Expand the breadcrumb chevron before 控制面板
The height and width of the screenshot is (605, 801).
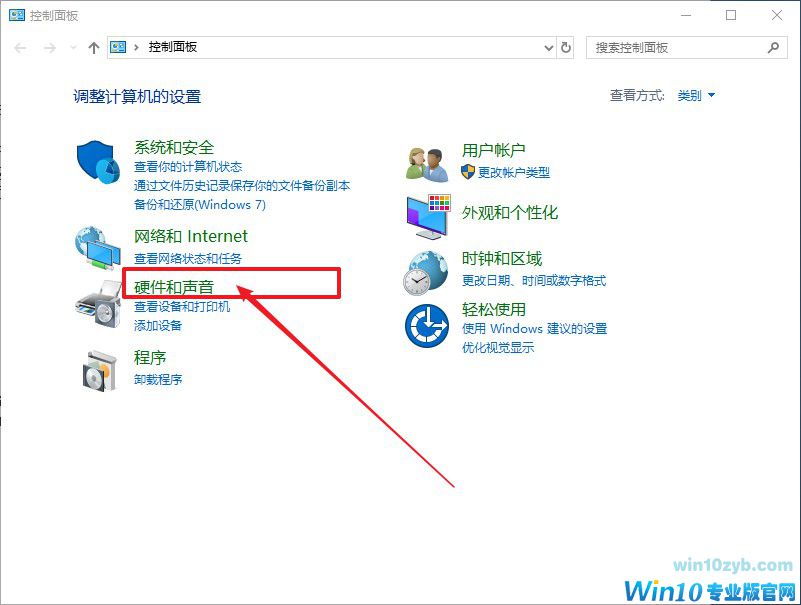click(136, 48)
